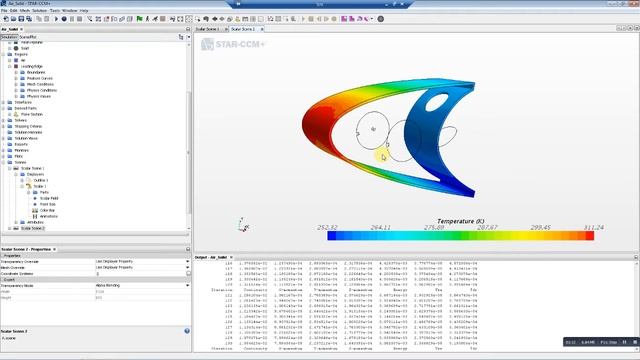Collapse the Displayers folder
The image size is (640, 360).
point(16,174)
